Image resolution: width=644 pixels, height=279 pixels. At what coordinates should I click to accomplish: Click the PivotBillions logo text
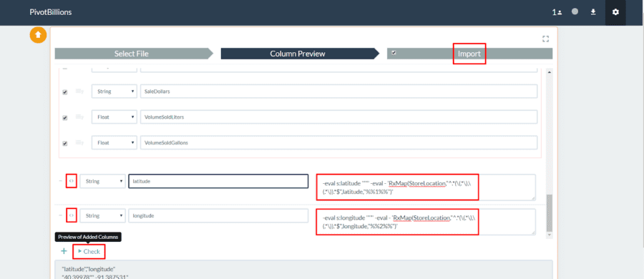click(x=51, y=12)
